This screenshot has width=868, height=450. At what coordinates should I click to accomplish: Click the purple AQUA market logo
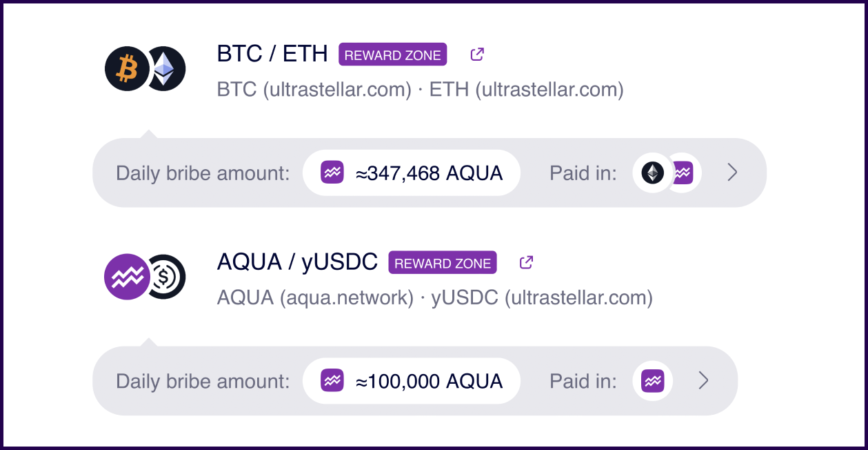[126, 277]
